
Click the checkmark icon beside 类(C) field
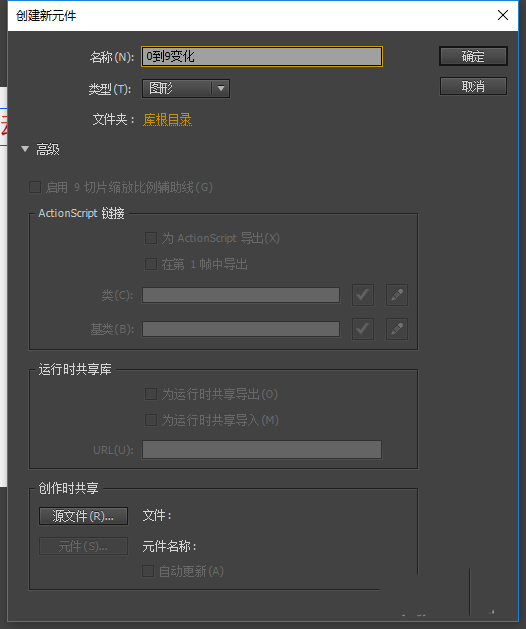(x=363, y=295)
